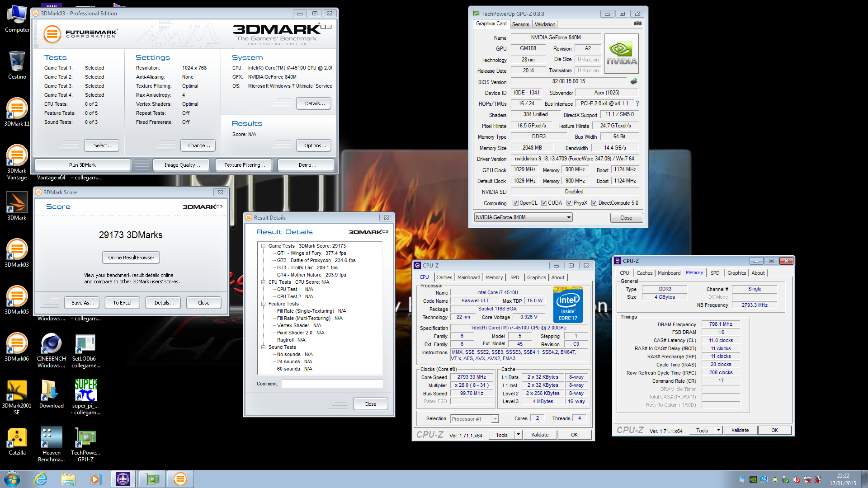Click Show Desktop strip at taskbar end
Viewport: 868px width, 488px height.
[x=864, y=479]
